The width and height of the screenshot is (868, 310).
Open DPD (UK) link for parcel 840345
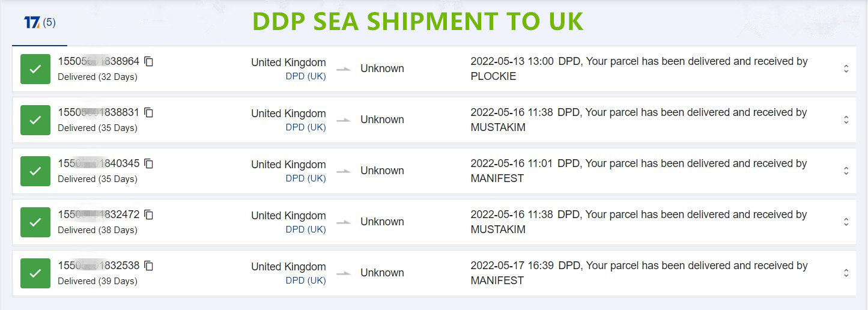point(306,178)
